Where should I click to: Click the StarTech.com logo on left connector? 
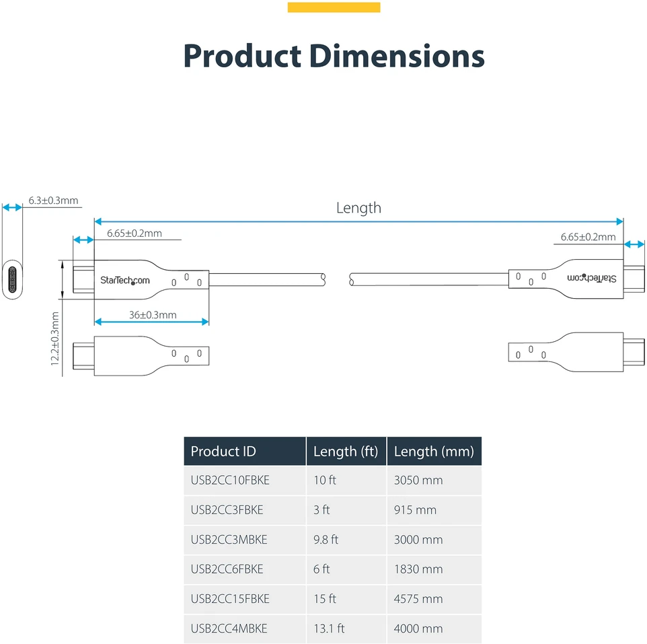click(x=125, y=281)
